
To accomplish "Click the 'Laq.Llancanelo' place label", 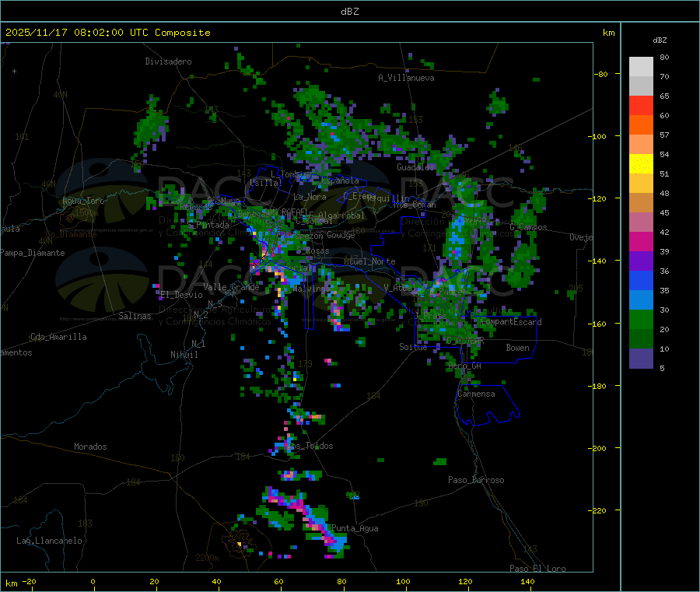I will (50, 541).
